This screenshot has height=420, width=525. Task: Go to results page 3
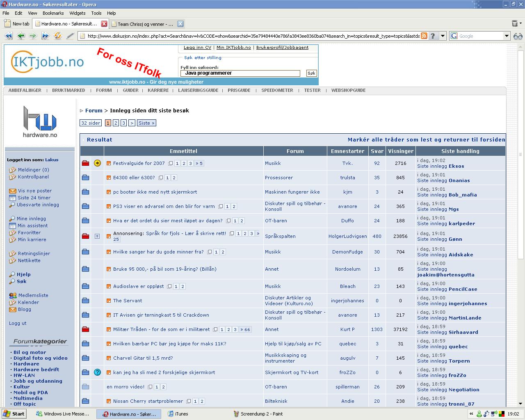[x=123, y=123]
